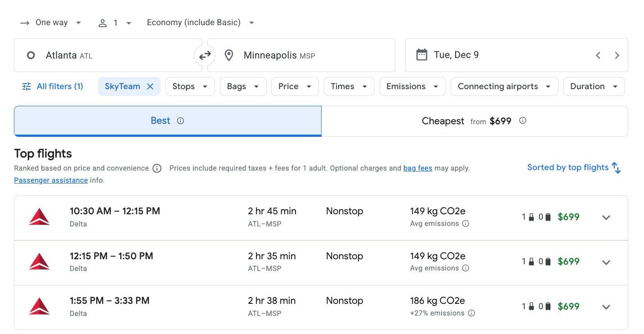Viewport: 644px width, 334px height.
Task: Click info icon beside Cheapest price
Action: point(523,121)
